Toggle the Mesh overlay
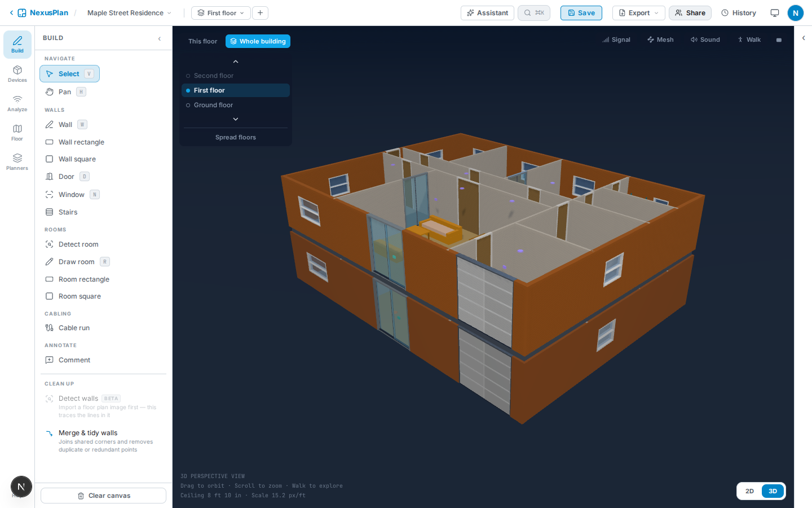This screenshot has height=508, width=812. tap(660, 40)
